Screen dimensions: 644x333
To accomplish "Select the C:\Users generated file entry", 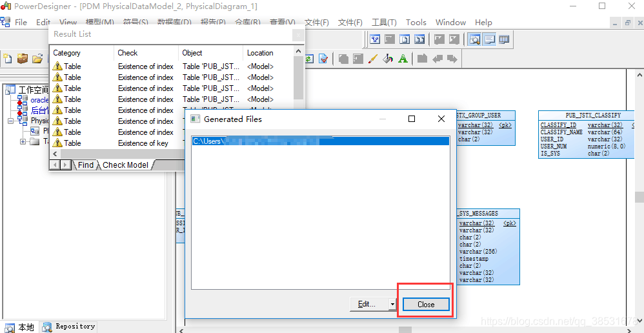I will click(320, 141).
